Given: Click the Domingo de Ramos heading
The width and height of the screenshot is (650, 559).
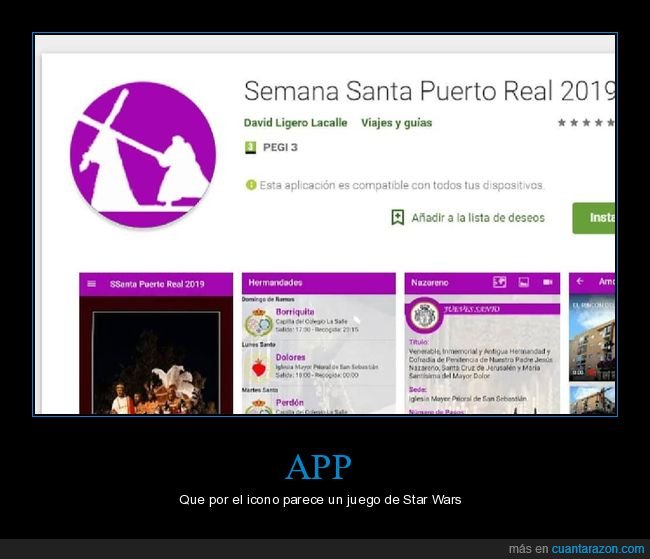Looking at the screenshot, I should pyautogui.click(x=268, y=299).
